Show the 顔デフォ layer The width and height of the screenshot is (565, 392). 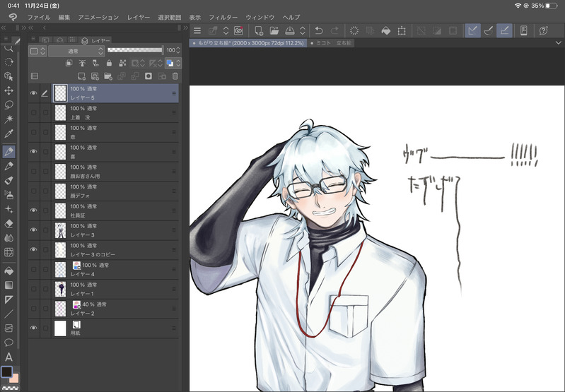[x=33, y=191]
